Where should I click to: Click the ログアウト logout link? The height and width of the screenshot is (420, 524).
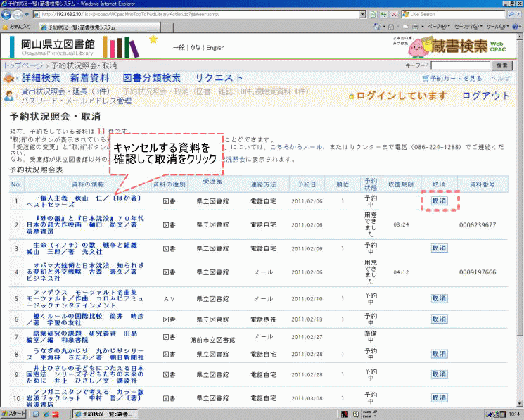[x=486, y=96]
